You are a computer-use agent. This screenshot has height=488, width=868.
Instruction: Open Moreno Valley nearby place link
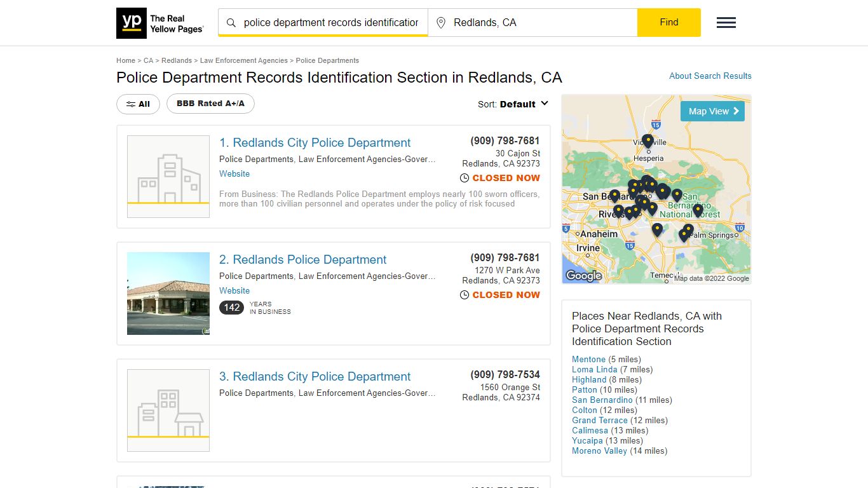[x=600, y=451]
